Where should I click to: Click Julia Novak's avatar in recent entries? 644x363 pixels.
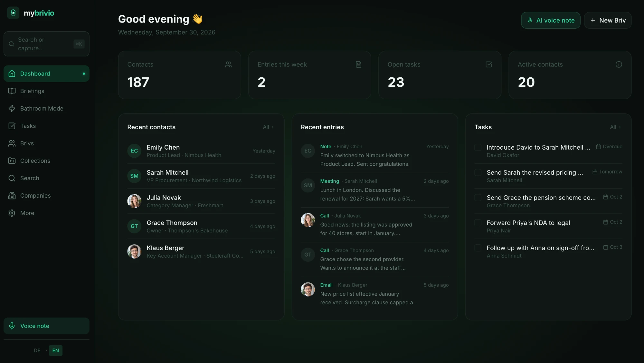point(308,220)
